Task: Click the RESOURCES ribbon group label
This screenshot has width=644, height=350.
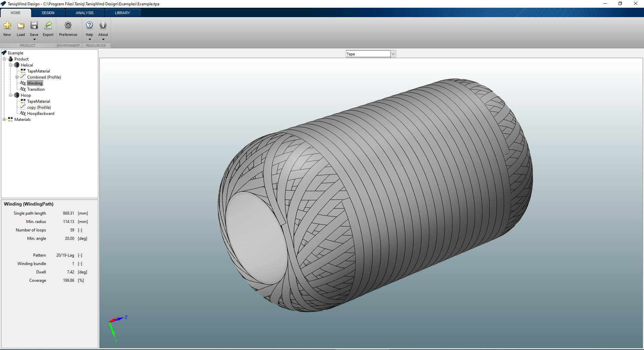Action: click(96, 45)
